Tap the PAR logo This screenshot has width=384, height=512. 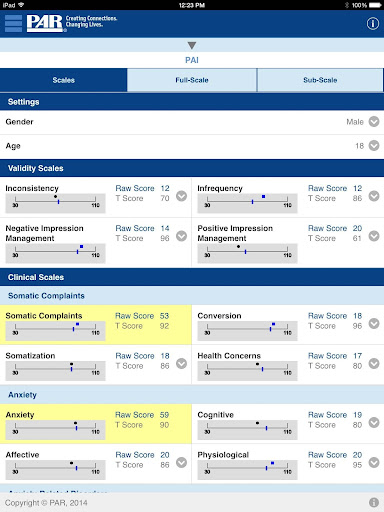(45, 23)
